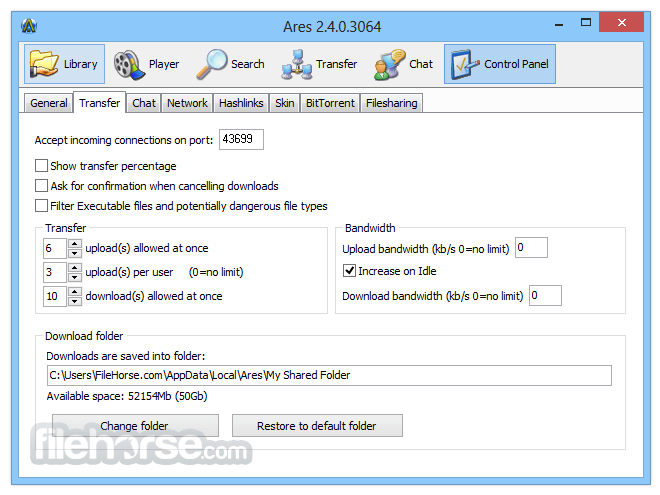The image size is (660, 495).
Task: Switch to the Network tab
Action: (x=187, y=103)
